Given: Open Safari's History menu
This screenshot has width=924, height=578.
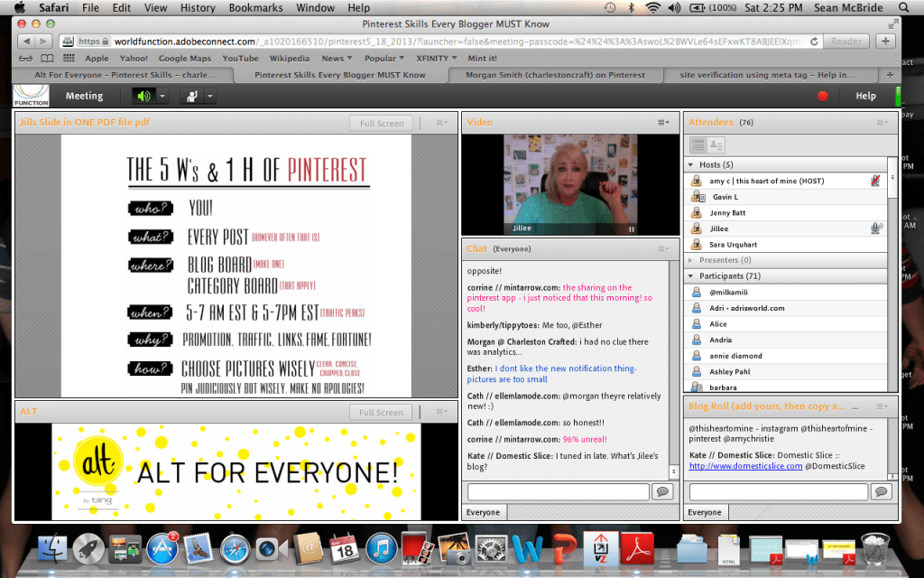Looking at the screenshot, I should [198, 7].
